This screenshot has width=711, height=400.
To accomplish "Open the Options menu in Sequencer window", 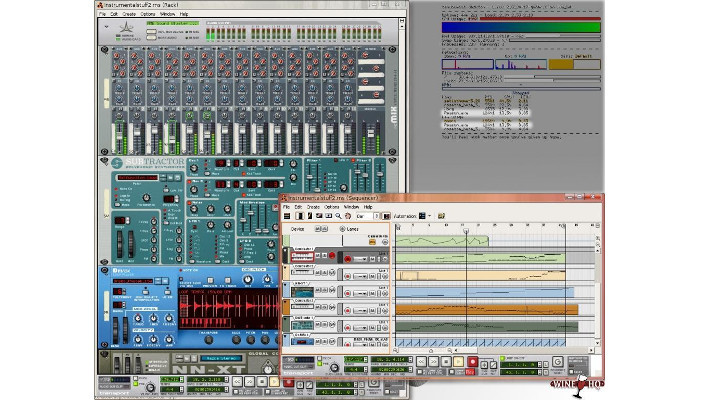I will click(332, 205).
